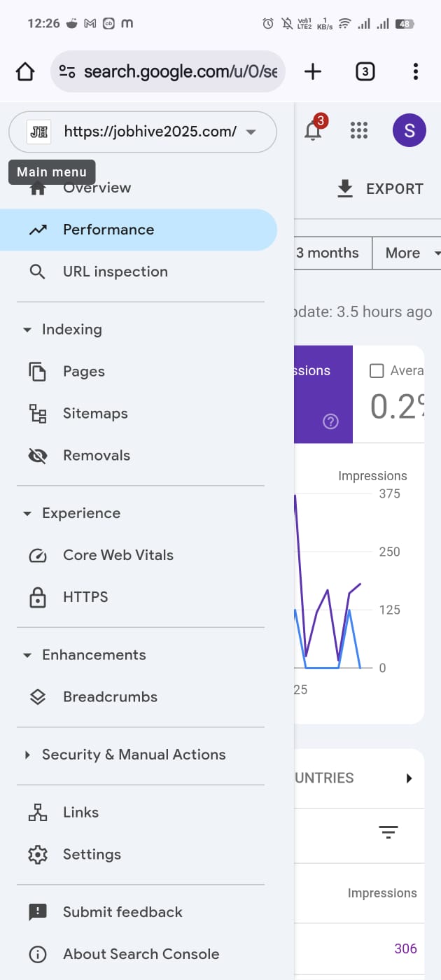Screen dimensions: 441x980
Task: Click the Settings gear icon
Action: click(38, 855)
